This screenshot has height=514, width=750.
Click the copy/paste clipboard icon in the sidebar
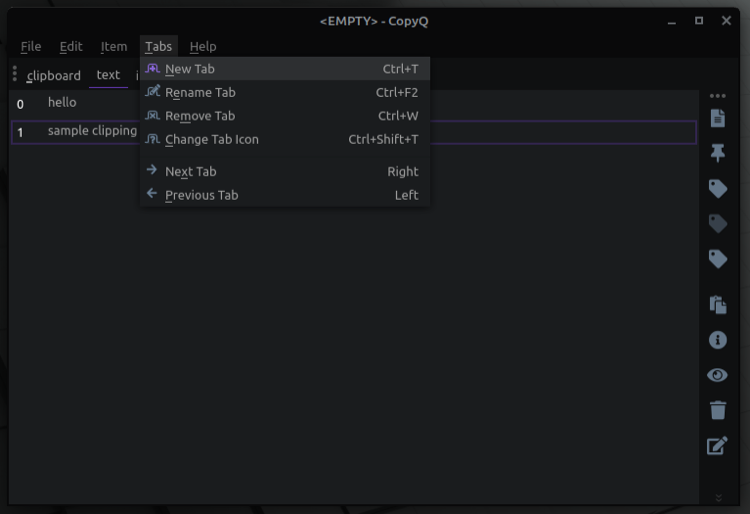tap(717, 305)
